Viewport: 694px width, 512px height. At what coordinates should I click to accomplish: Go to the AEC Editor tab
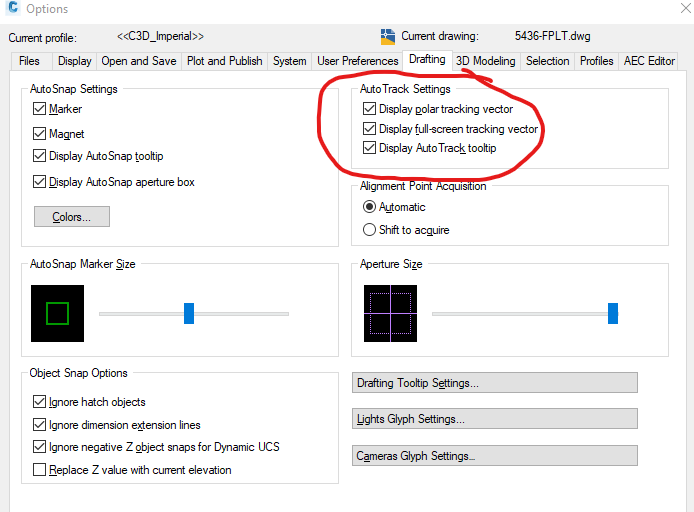click(649, 61)
